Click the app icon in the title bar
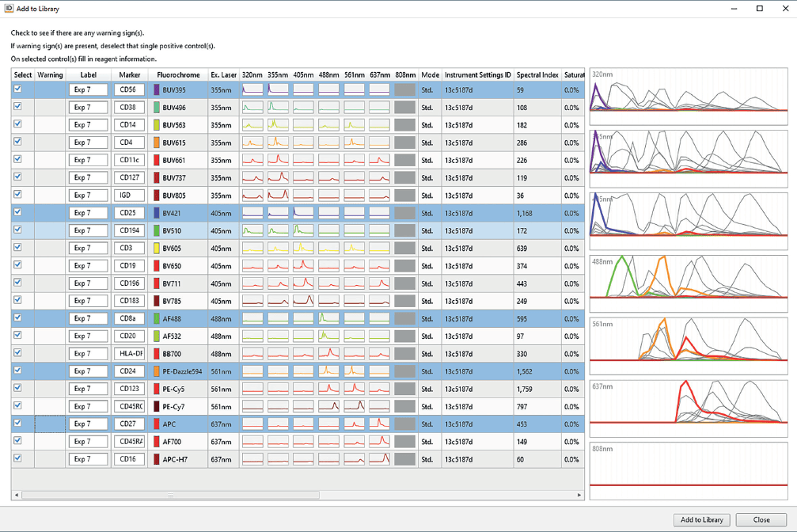This screenshot has width=797, height=532. 9,9
